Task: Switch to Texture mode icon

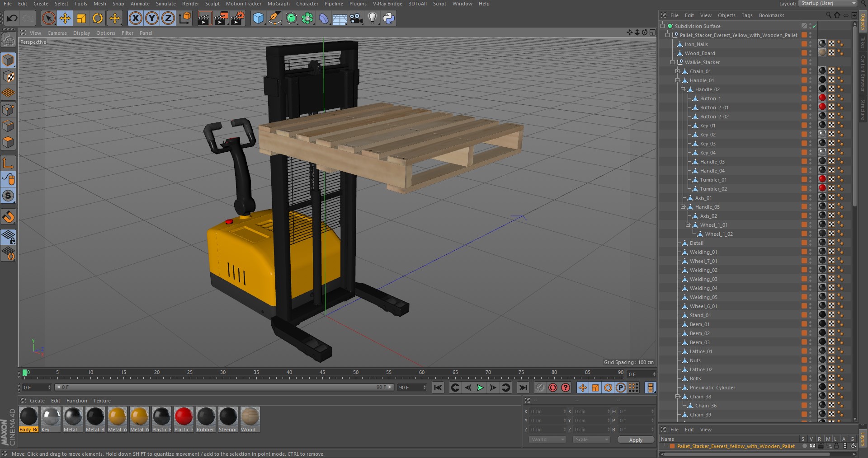Action: click(x=8, y=76)
